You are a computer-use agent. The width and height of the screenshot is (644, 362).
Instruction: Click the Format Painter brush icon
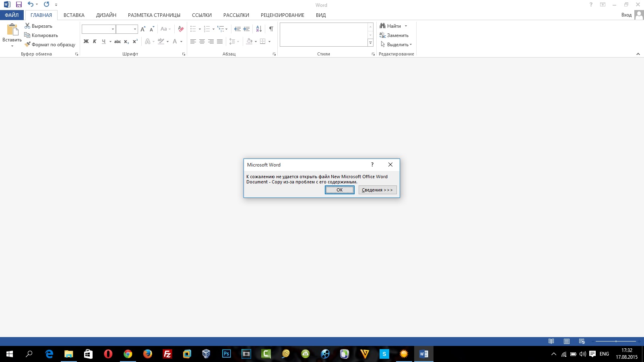(x=27, y=44)
